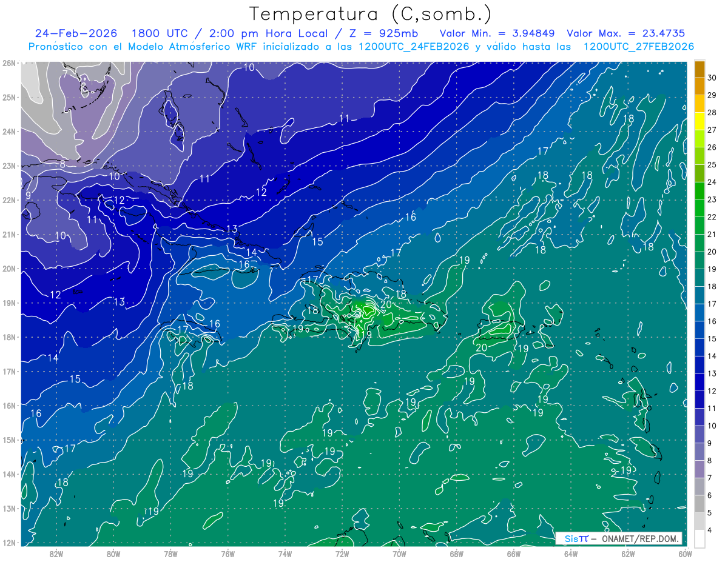
Task: Click the colorbar value label "30"
Action: [712, 78]
